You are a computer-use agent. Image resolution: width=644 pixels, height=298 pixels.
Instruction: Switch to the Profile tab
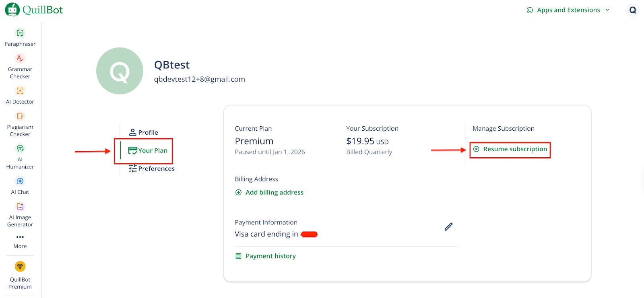click(144, 132)
